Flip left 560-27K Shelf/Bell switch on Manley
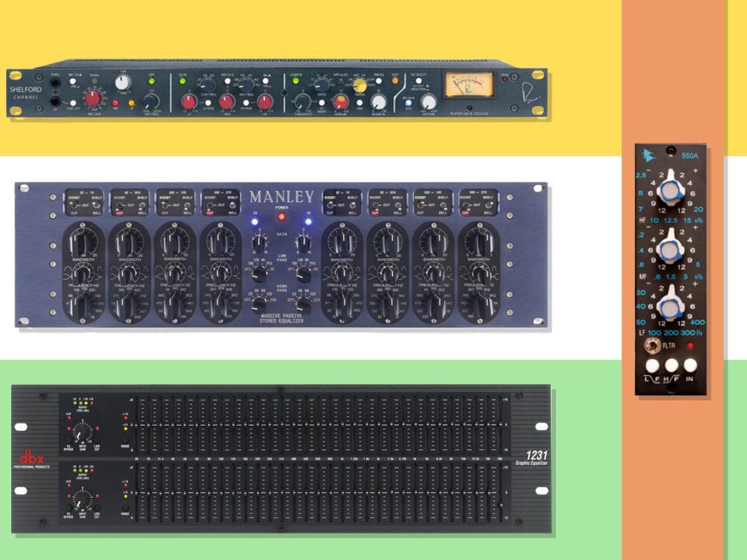The image size is (747, 560). pos(233,205)
